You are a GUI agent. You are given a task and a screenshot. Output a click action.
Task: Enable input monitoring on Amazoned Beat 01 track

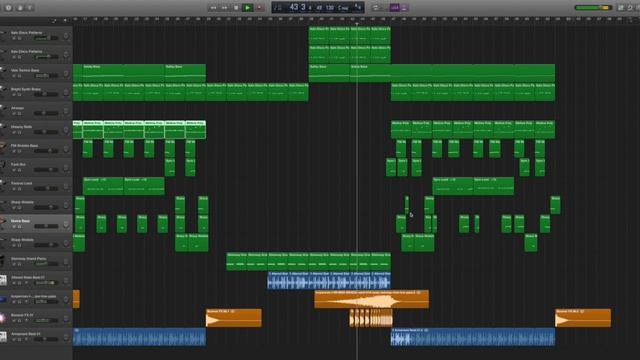(26, 340)
